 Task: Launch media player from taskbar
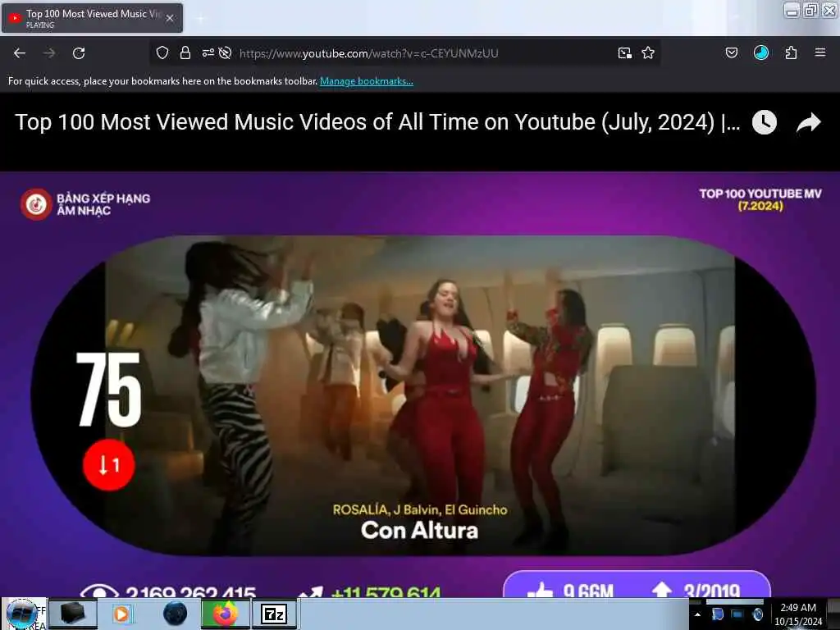pyautogui.click(x=121, y=614)
